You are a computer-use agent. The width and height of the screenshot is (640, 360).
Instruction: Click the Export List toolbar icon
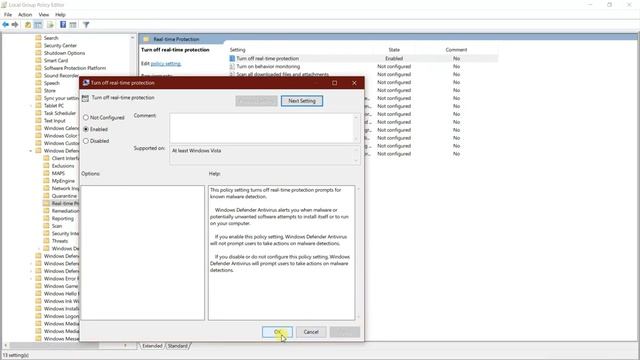[x=50, y=25]
